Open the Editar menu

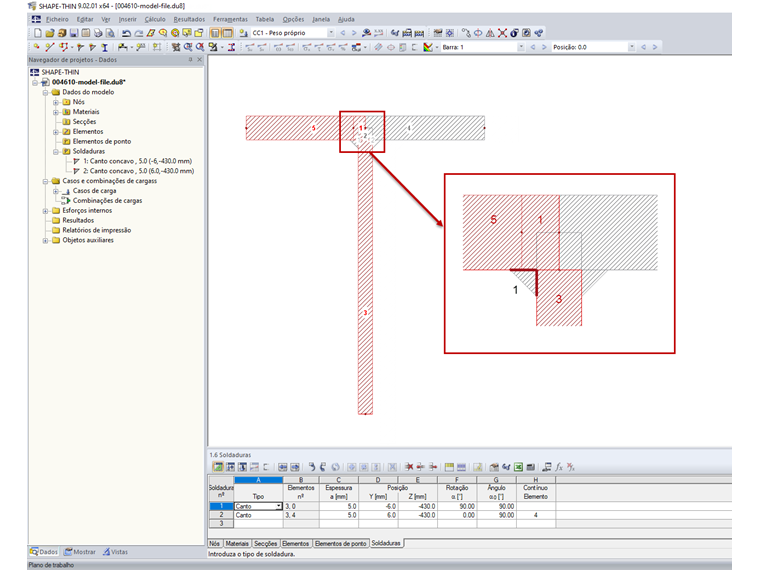click(85, 19)
